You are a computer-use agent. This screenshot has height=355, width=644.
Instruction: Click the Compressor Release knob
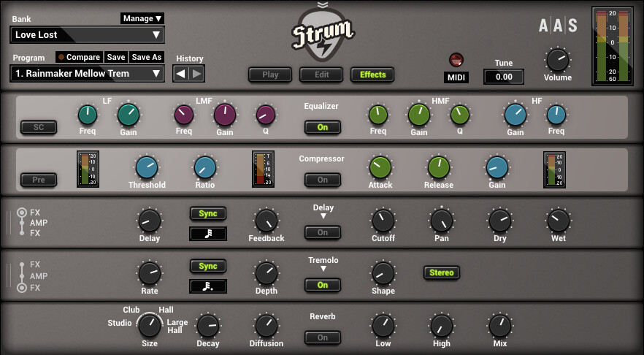[439, 167]
